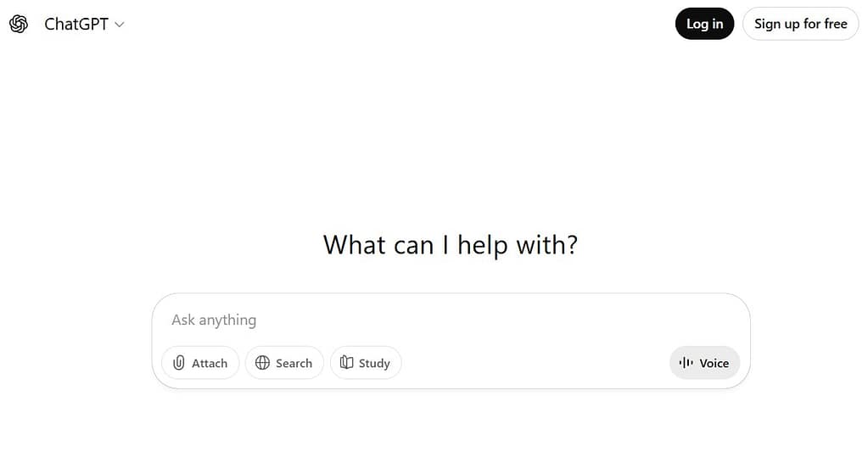Click the Voice label text
This screenshot has height=463, width=868.
pyautogui.click(x=714, y=363)
